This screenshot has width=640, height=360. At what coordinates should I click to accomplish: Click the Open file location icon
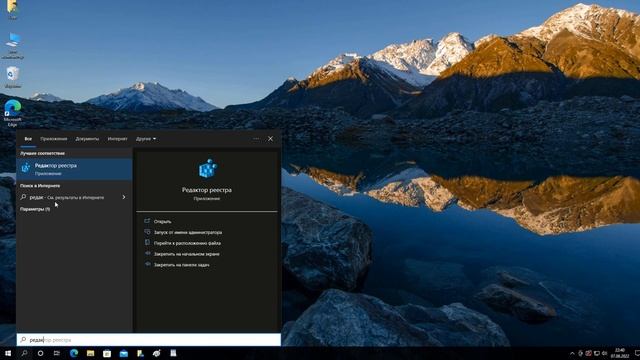click(x=147, y=242)
